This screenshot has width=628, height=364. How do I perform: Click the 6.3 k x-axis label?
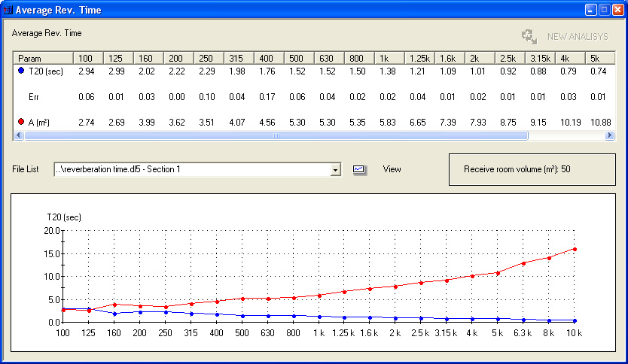point(523,333)
